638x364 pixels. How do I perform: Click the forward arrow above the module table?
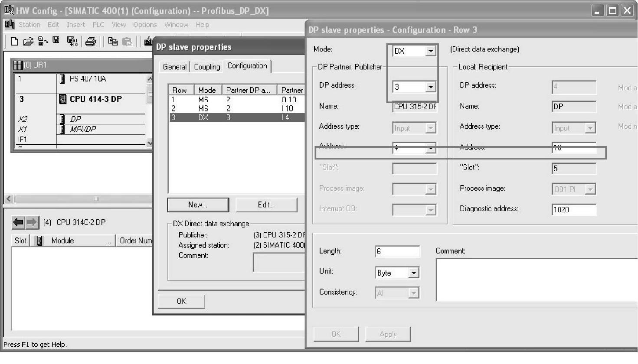pyautogui.click(x=32, y=222)
